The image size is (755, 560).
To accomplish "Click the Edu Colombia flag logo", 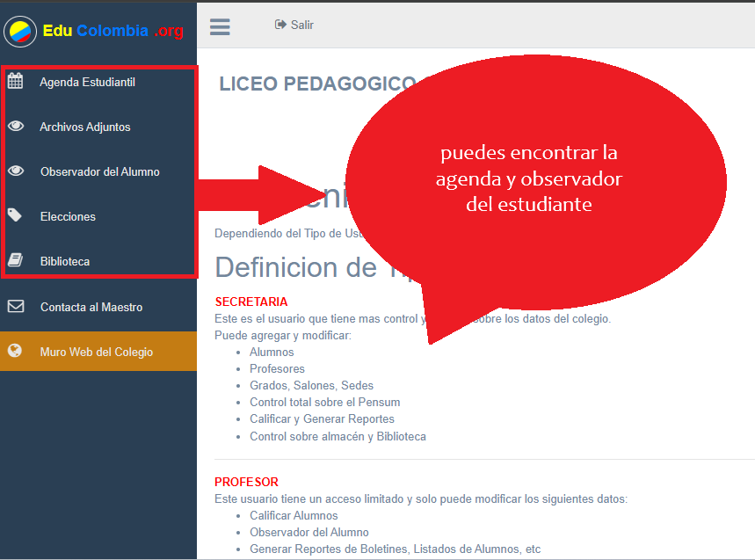I will [x=19, y=32].
